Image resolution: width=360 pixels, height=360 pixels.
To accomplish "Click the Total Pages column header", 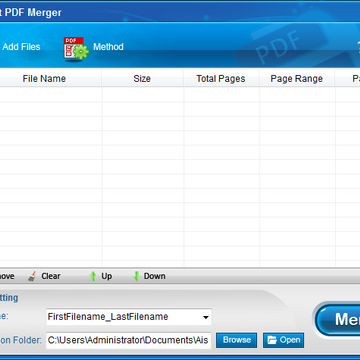I will pos(221,79).
